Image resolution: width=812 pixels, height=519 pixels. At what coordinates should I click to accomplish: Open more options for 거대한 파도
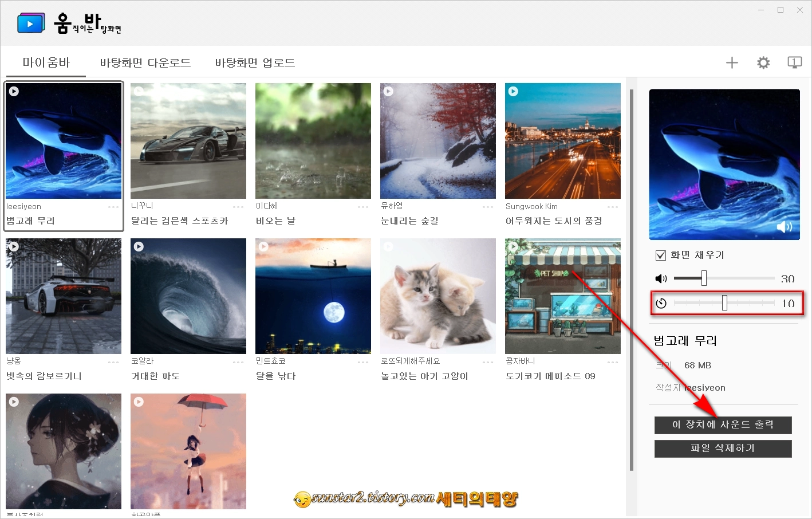(238, 362)
